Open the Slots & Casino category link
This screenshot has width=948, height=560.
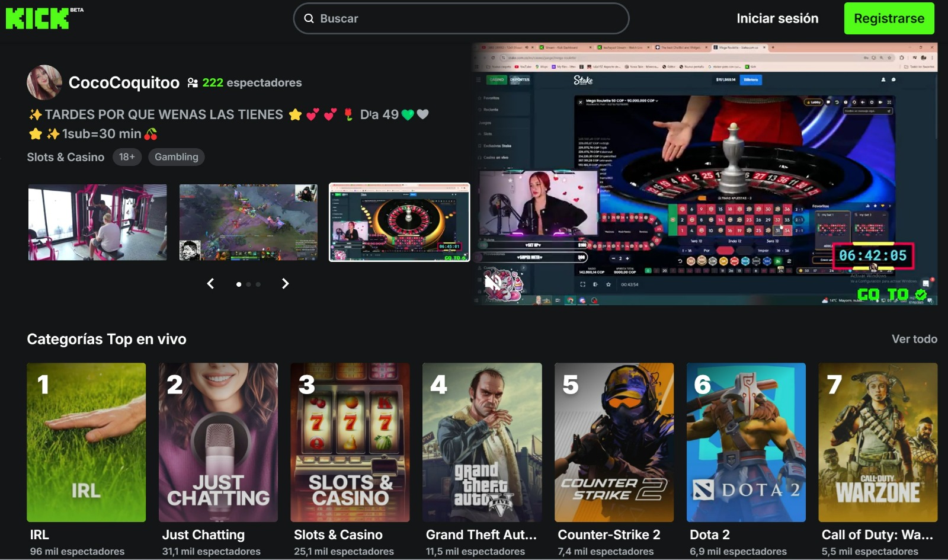pyautogui.click(x=65, y=156)
